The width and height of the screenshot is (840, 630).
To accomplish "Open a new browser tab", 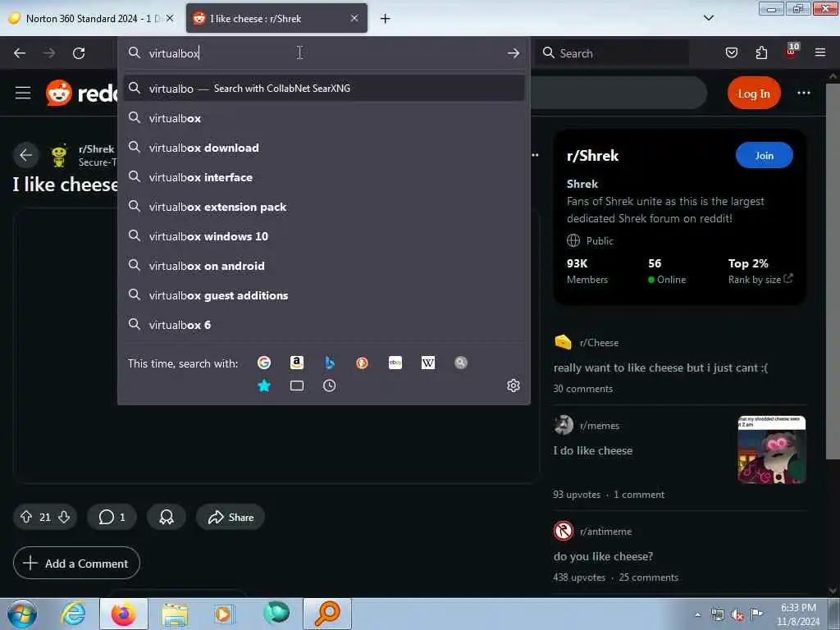I will [x=386, y=19].
